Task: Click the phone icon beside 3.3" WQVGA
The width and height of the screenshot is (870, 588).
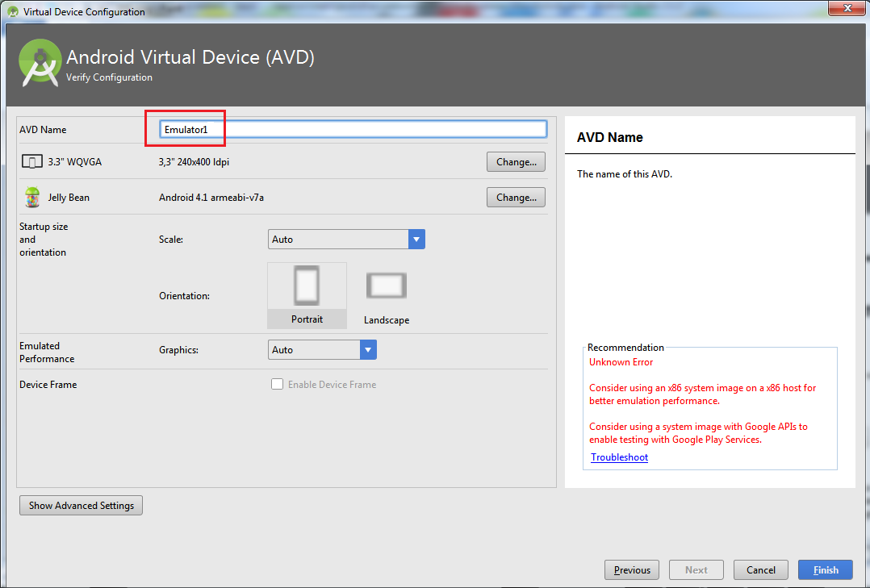Action: [31, 161]
